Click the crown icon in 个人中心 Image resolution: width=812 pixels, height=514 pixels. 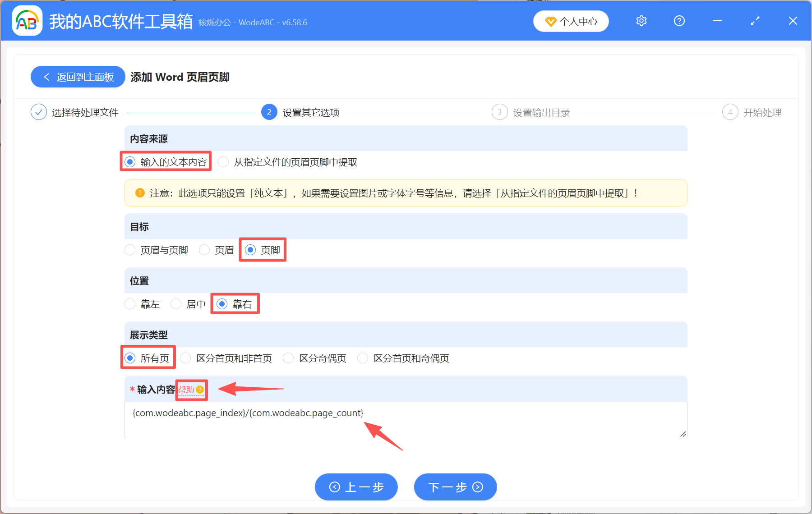point(551,21)
